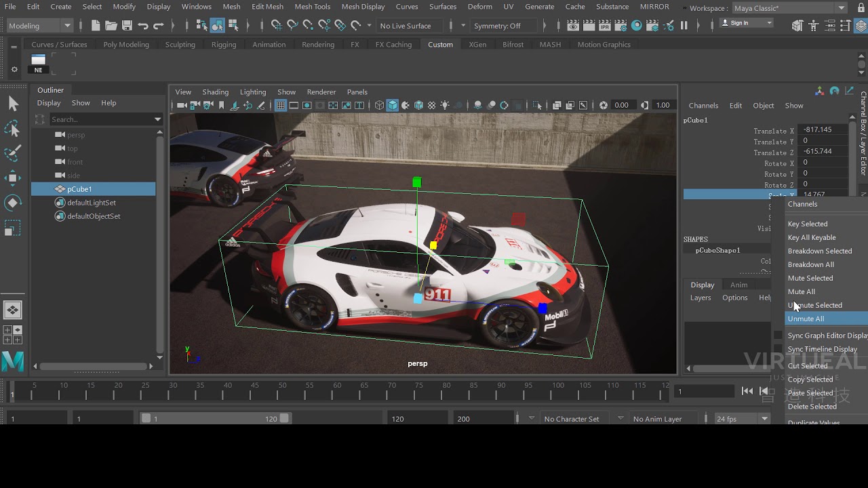The width and height of the screenshot is (868, 488).
Task: Select by component type mode
Action: 233,26
